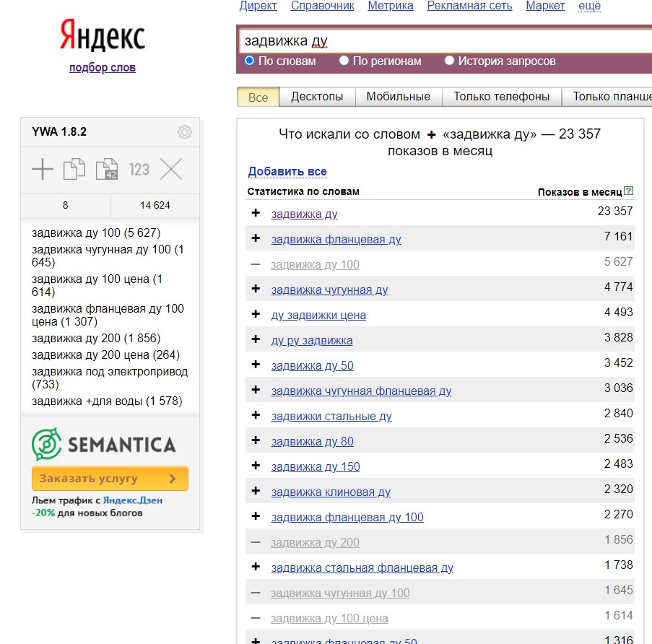The image size is (652, 644).
Task: Click the Semantica logo
Action: [x=104, y=444]
